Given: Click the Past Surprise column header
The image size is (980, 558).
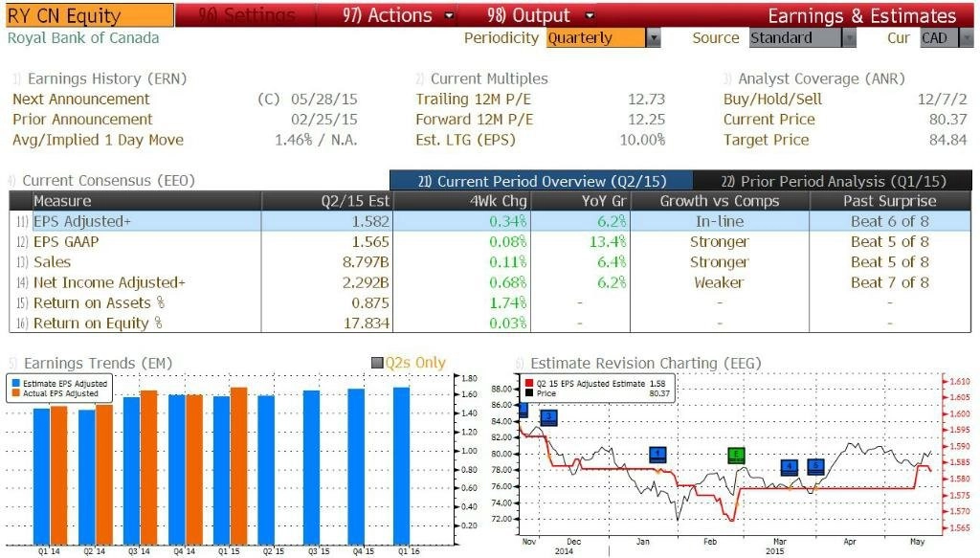Looking at the screenshot, I should (x=890, y=201).
